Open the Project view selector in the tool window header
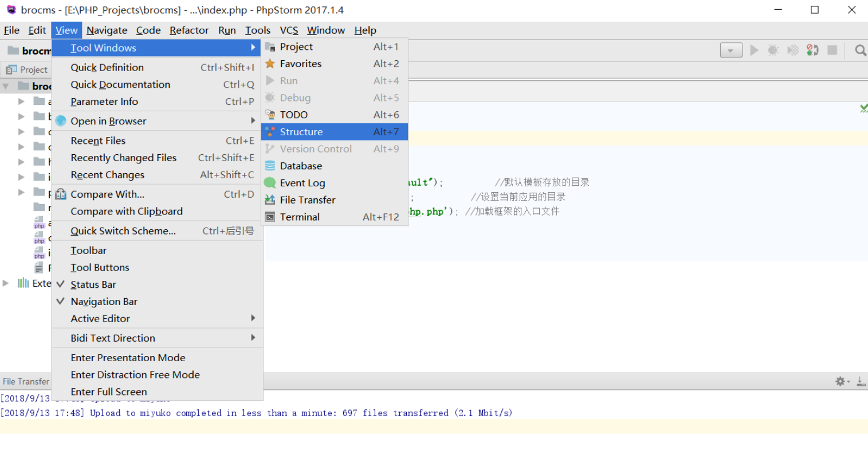 pos(27,69)
